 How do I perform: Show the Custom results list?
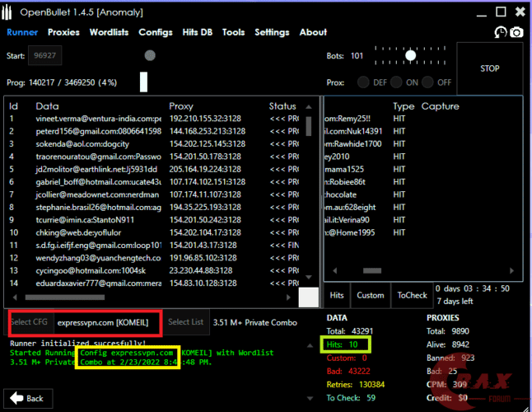pos(370,295)
